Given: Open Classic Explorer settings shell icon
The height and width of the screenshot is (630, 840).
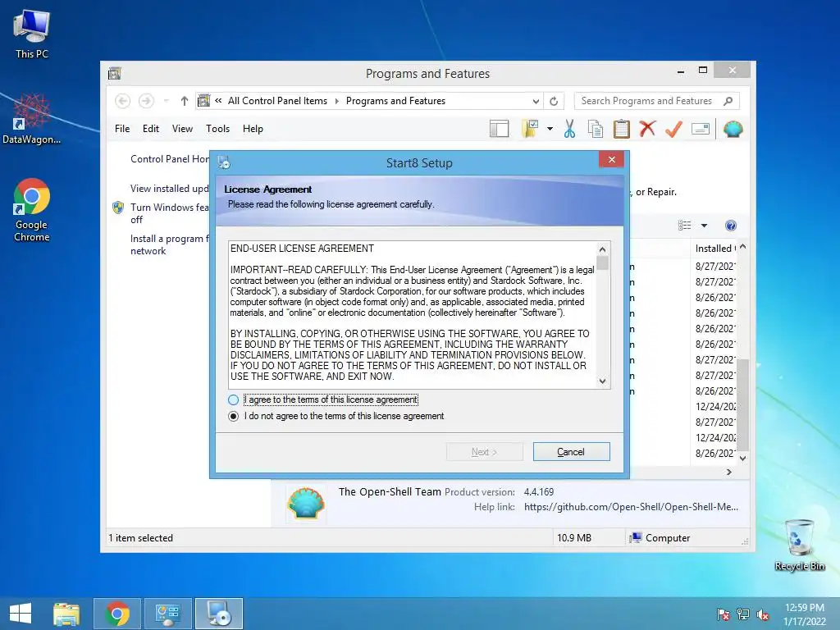Looking at the screenshot, I should (x=733, y=129).
